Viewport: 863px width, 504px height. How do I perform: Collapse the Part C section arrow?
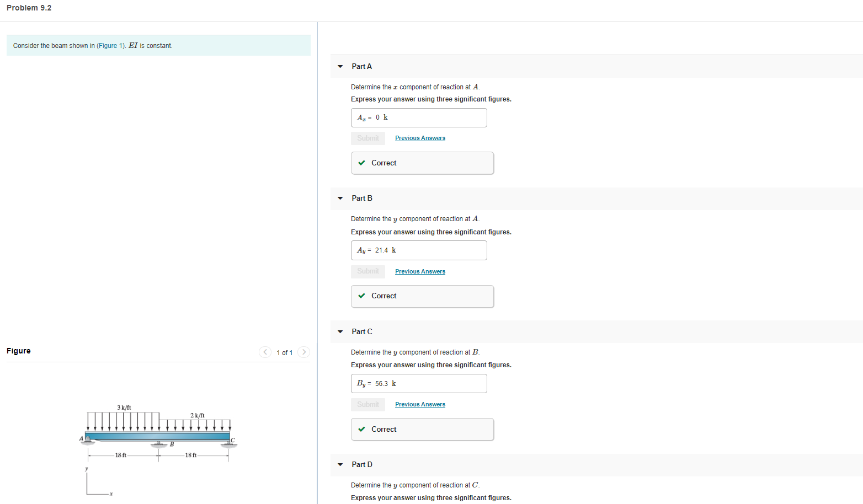340,332
